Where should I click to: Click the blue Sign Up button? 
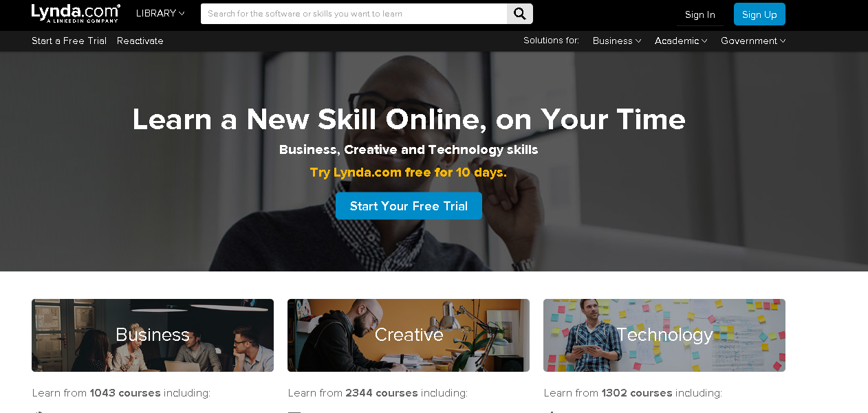pos(759,14)
